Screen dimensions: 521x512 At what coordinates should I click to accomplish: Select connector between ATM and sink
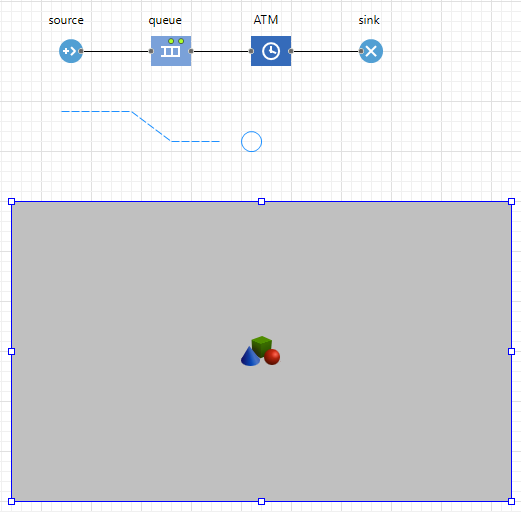pos(326,51)
